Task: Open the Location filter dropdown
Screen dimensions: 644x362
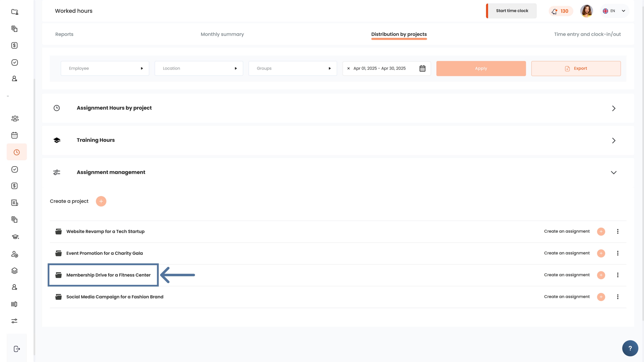Action: (x=199, y=68)
